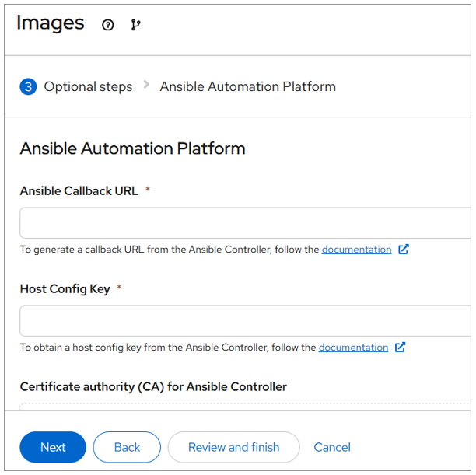476x475 pixels.
Task: Open documentation link for generating callback URL
Action: 356,250
